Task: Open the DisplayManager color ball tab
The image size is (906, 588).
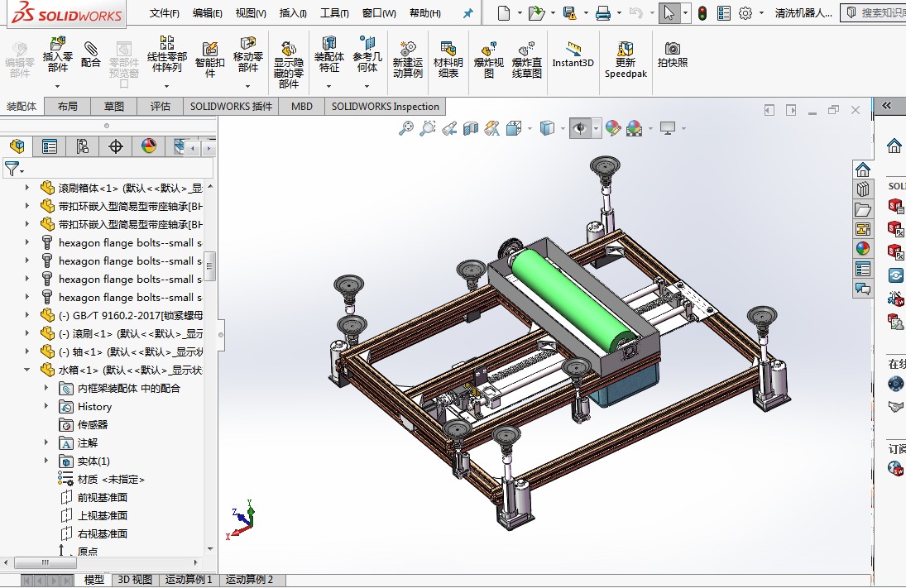Action: [x=148, y=146]
